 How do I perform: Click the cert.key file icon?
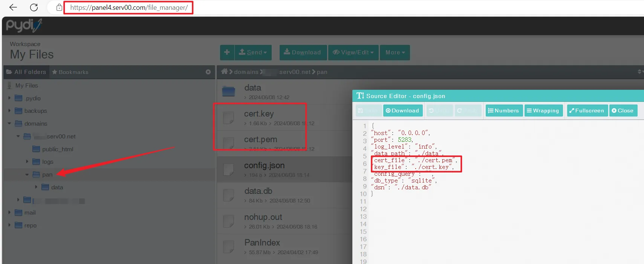coord(228,118)
